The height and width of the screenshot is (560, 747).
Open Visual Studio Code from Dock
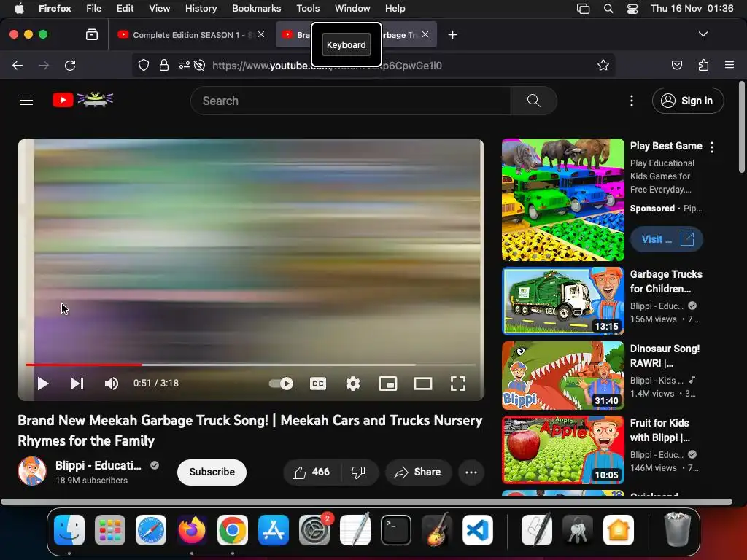[x=477, y=530]
